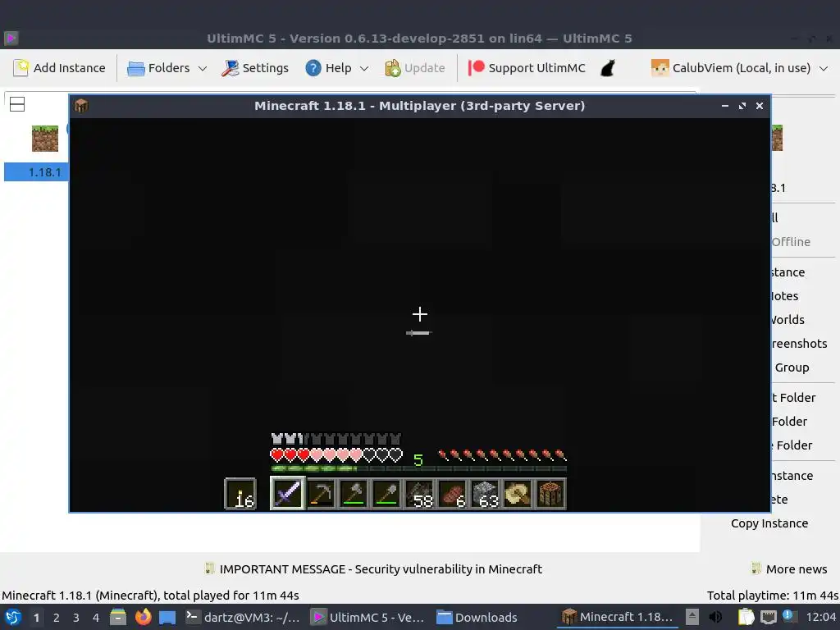Screen dimensions: 840x630
Task: Click the status text 'total played for 11m 44s'
Action: coord(231,596)
